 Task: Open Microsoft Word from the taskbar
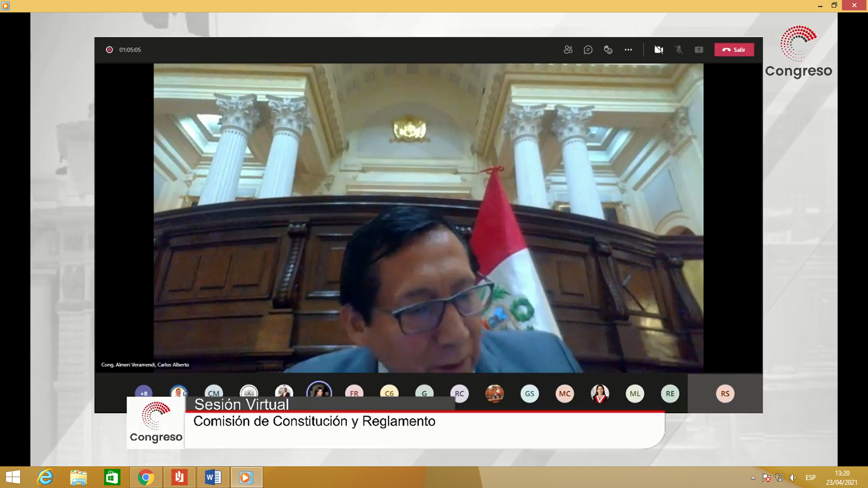pos(213,477)
